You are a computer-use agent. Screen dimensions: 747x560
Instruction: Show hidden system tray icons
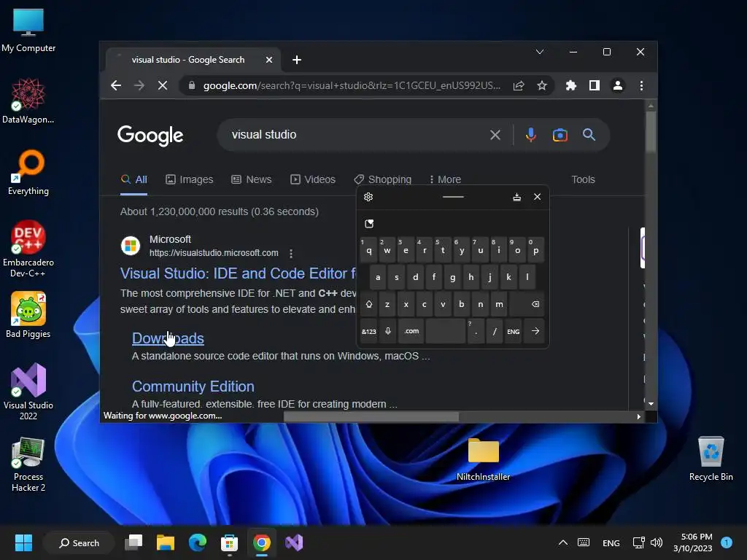pos(562,542)
